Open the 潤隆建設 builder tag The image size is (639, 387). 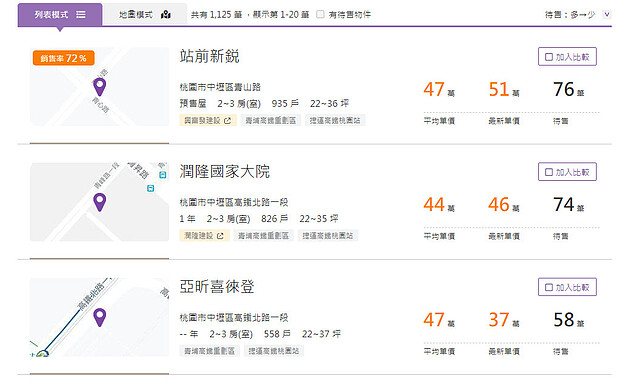204,236
